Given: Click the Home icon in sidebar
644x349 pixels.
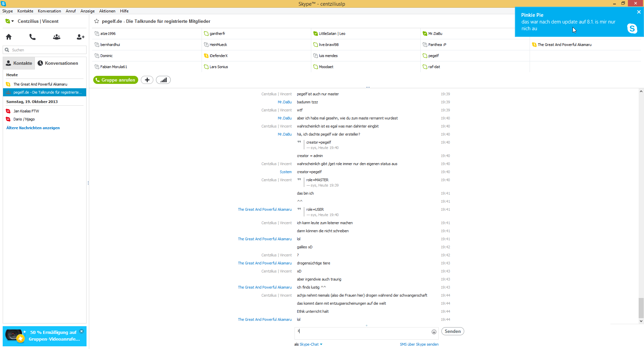Looking at the screenshot, I should [x=9, y=37].
